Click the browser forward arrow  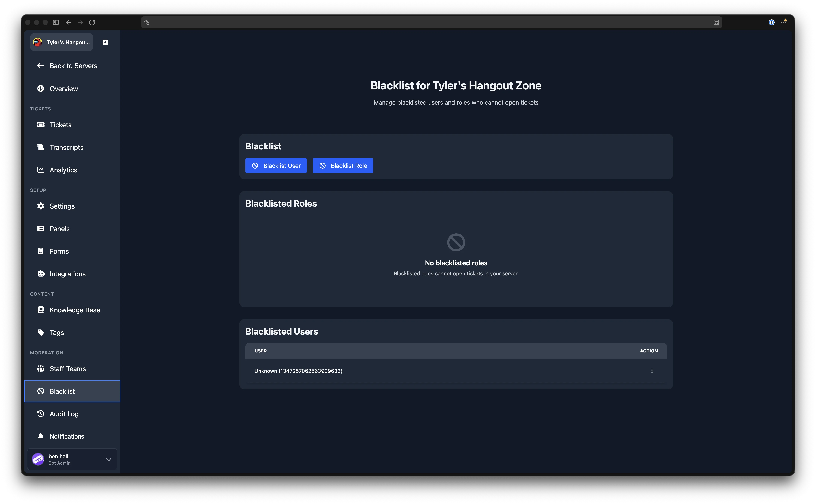80,22
